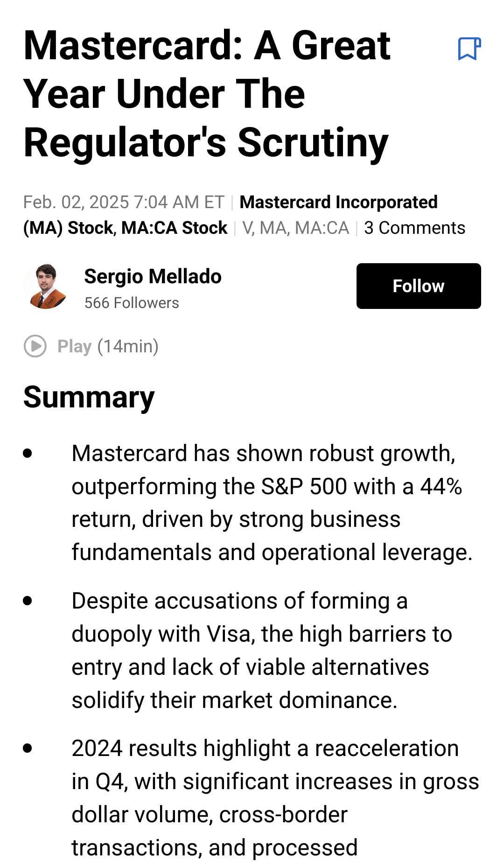504x868 pixels.
Task: Tap the duopoly with Visa paragraph
Action: (x=261, y=650)
